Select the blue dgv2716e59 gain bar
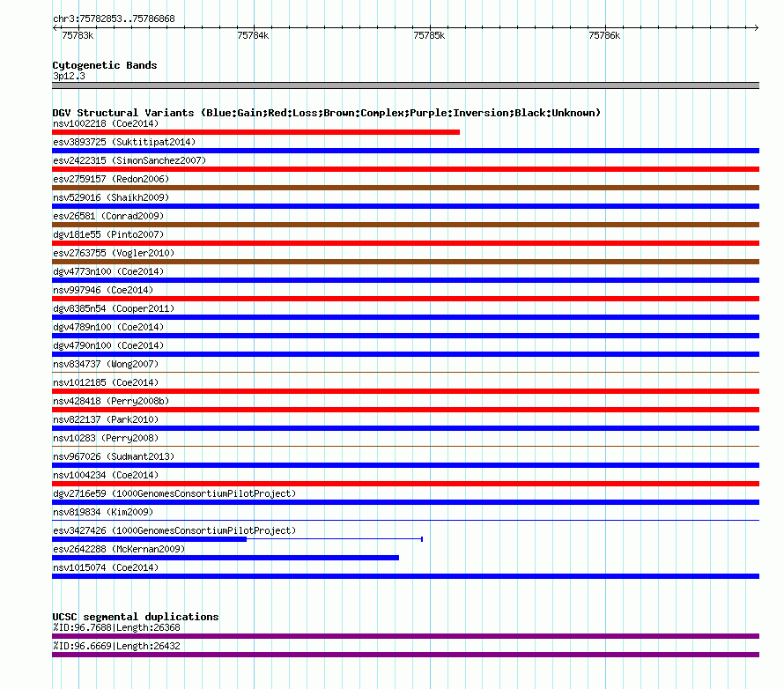Screen dimensions: 784x689 [x=405, y=502]
